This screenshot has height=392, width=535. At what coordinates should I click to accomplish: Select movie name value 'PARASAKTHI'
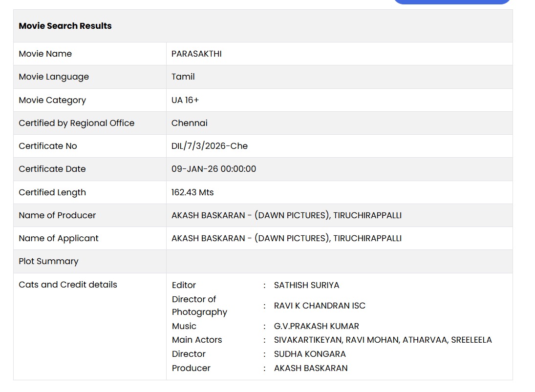pos(196,54)
